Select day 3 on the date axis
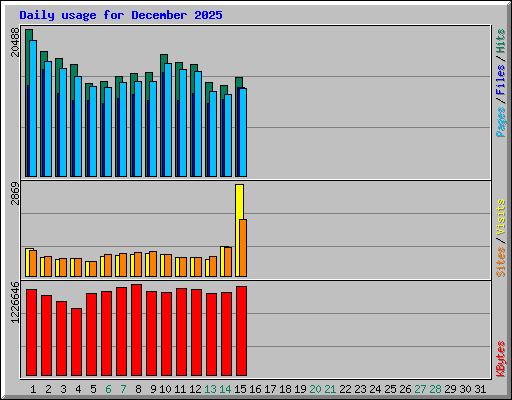The height and width of the screenshot is (400, 512). click(x=63, y=389)
